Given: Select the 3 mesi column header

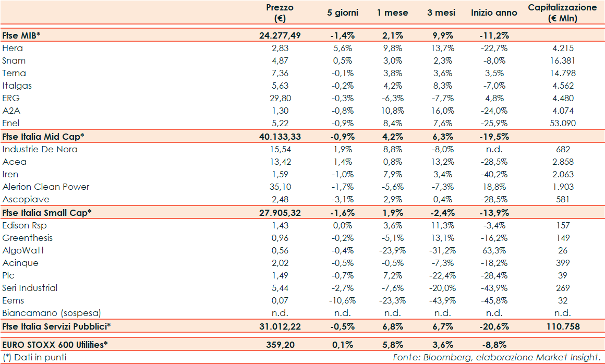Looking at the screenshot, I should 441,13.
